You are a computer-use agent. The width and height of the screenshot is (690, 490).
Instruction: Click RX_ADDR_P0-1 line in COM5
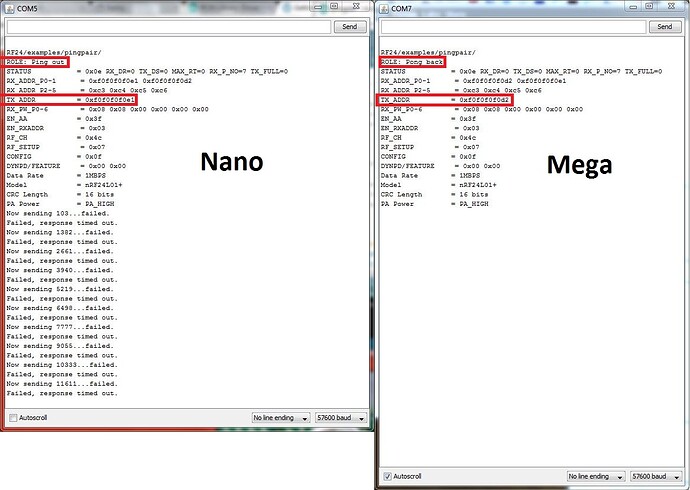tap(99, 81)
